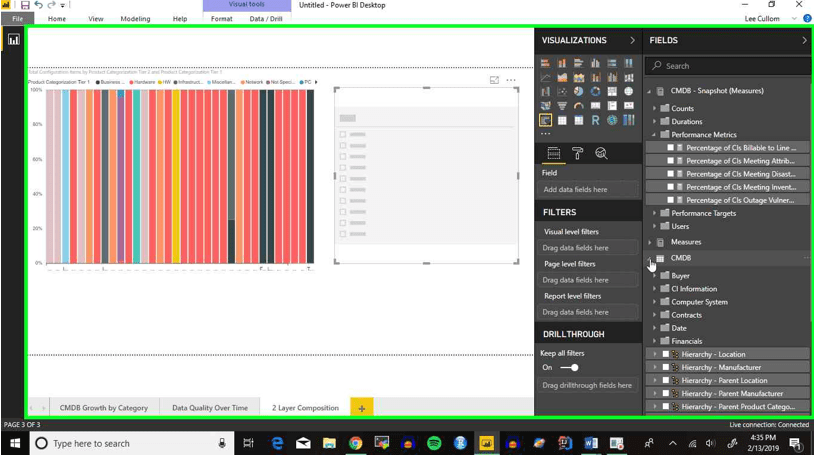Switch to Data Quality Over Time page
Viewport: 815px width, 456px height.
tap(210, 408)
